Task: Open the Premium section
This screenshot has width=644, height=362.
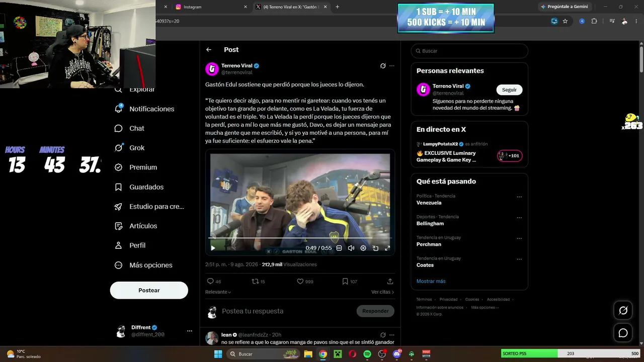Action: [136, 167]
